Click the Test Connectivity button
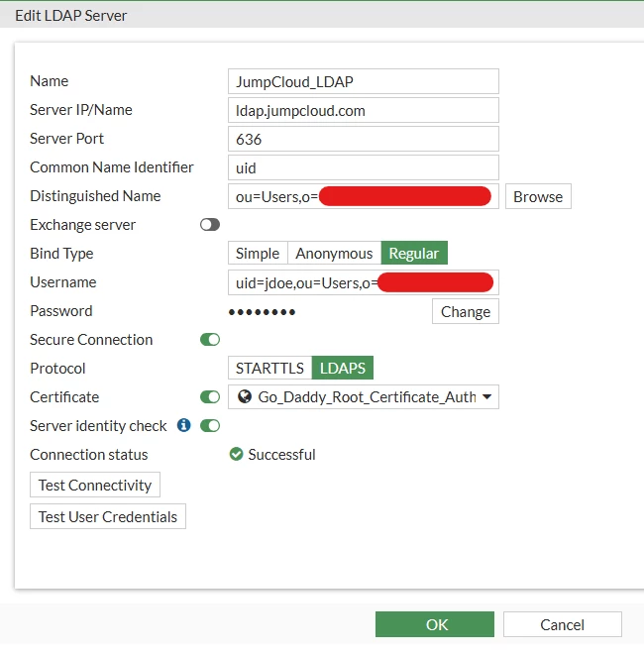 (95, 485)
